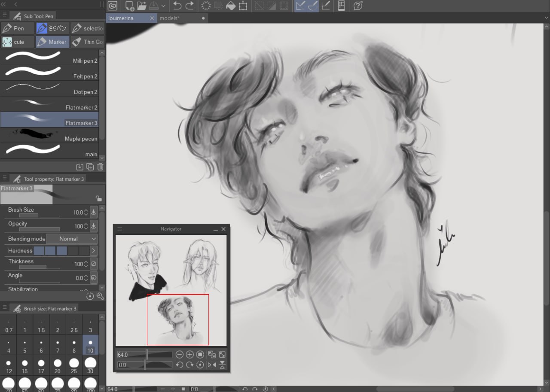This screenshot has height=392, width=550.
Task: Choose the Flat marker 2 brush
Action: coord(49,104)
